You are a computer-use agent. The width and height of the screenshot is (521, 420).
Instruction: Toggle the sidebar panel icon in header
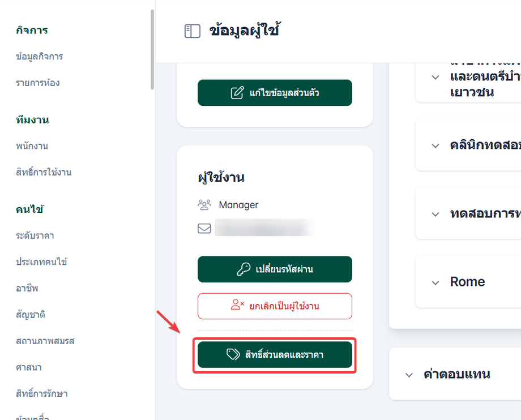coord(193,31)
